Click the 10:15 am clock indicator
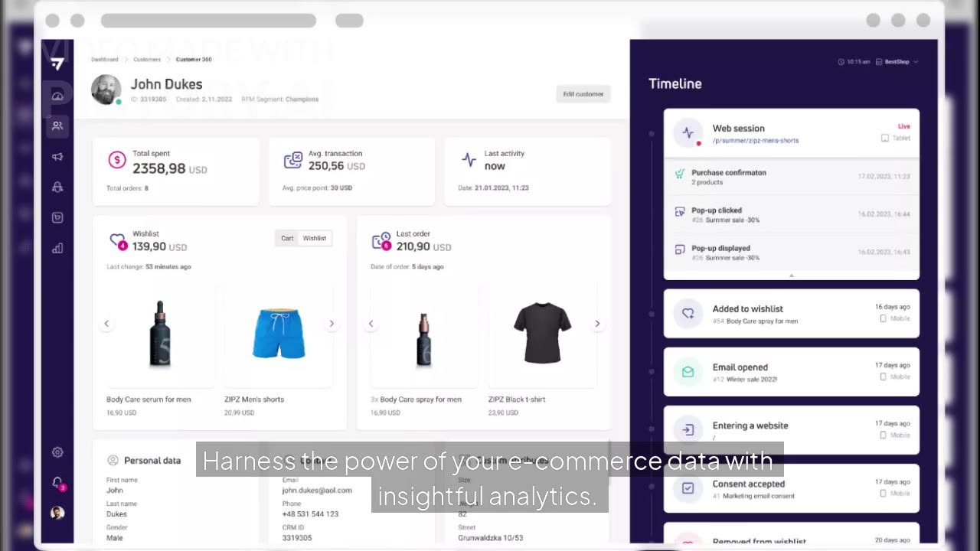This screenshot has height=551, width=980. 854,61
